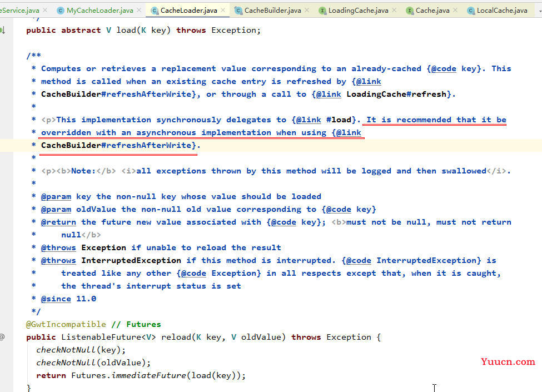Click the '@since' Javadoc tag

pos(56,299)
